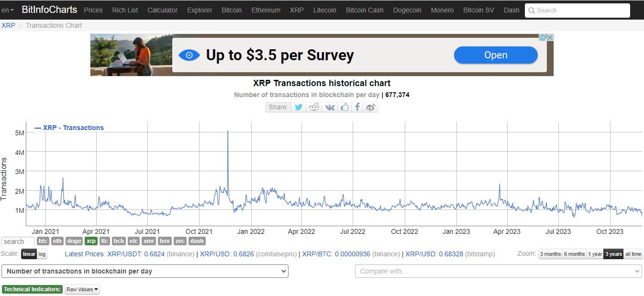The image size is (644, 296).
Task: Focus the coin search box under chart
Action: pos(18,241)
